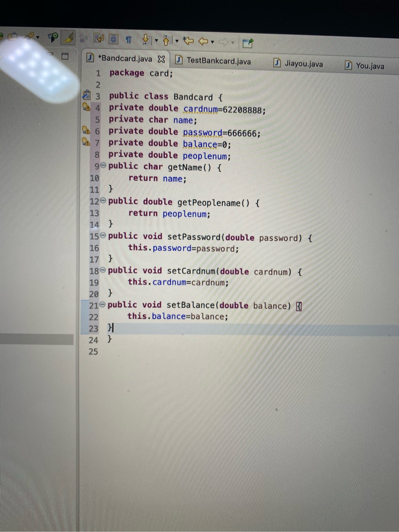Click 'password=666666;' on line 6
This screenshot has height=532, width=399.
(222, 133)
